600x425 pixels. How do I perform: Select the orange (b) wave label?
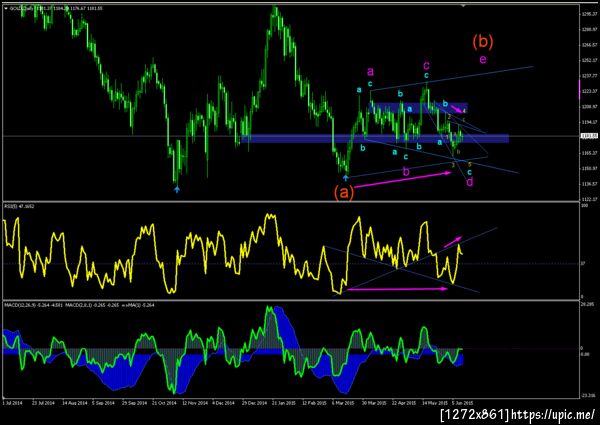point(483,41)
